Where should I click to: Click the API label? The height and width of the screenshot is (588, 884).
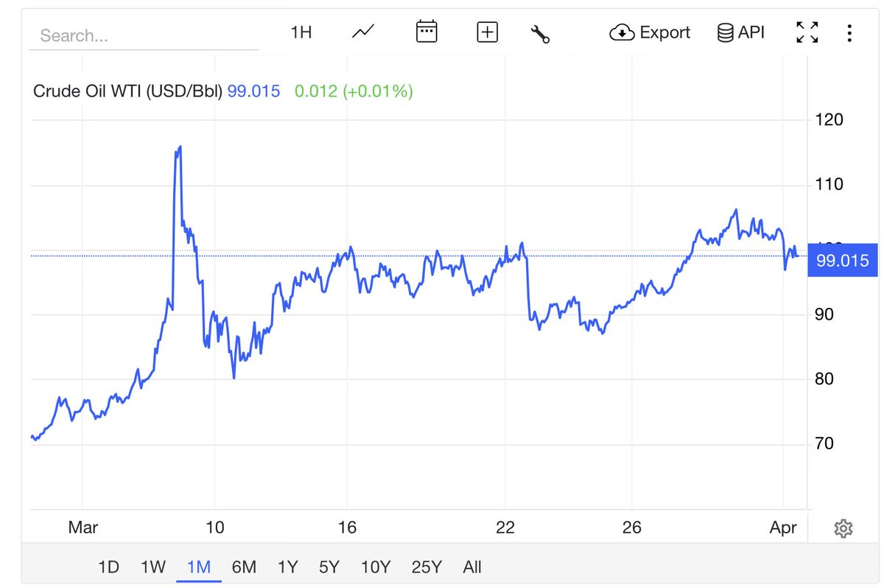tap(751, 32)
